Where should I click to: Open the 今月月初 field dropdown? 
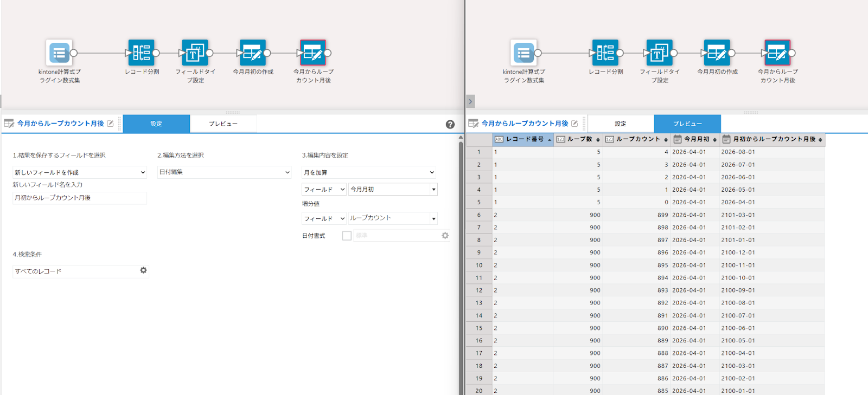coord(392,189)
